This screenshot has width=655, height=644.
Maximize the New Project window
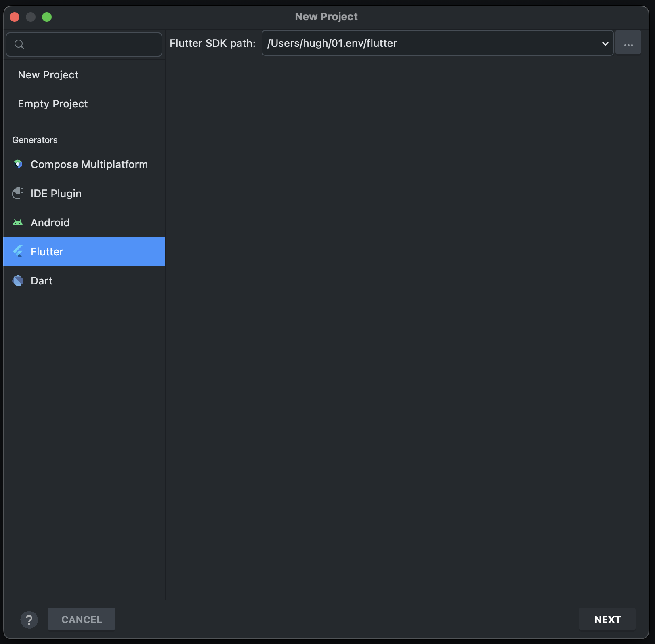click(x=47, y=17)
